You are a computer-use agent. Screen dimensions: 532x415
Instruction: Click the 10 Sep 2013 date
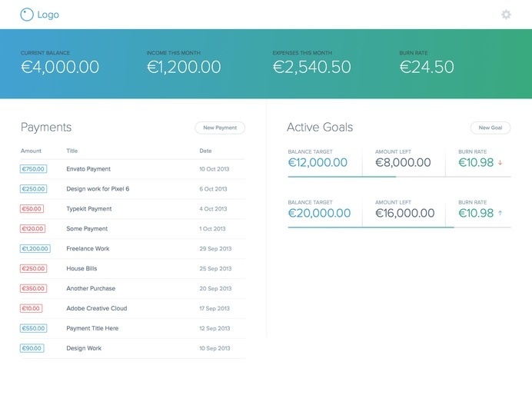pyautogui.click(x=214, y=348)
